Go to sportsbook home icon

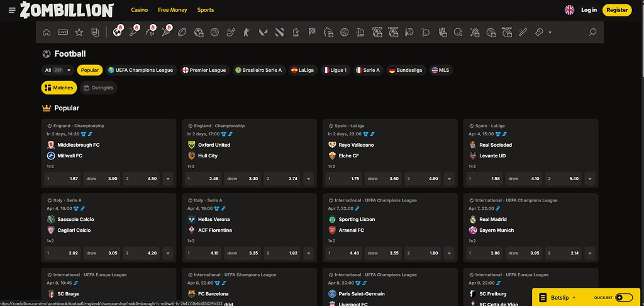click(x=47, y=32)
